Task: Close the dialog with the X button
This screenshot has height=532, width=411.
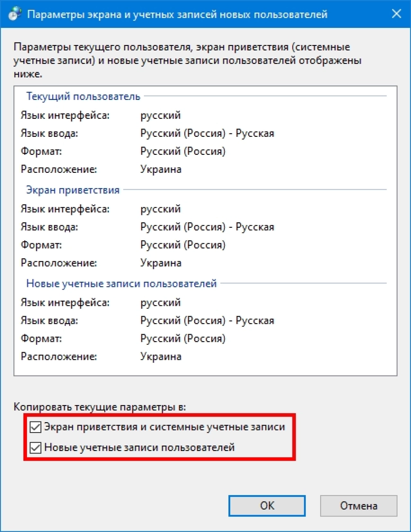Action: pos(397,14)
